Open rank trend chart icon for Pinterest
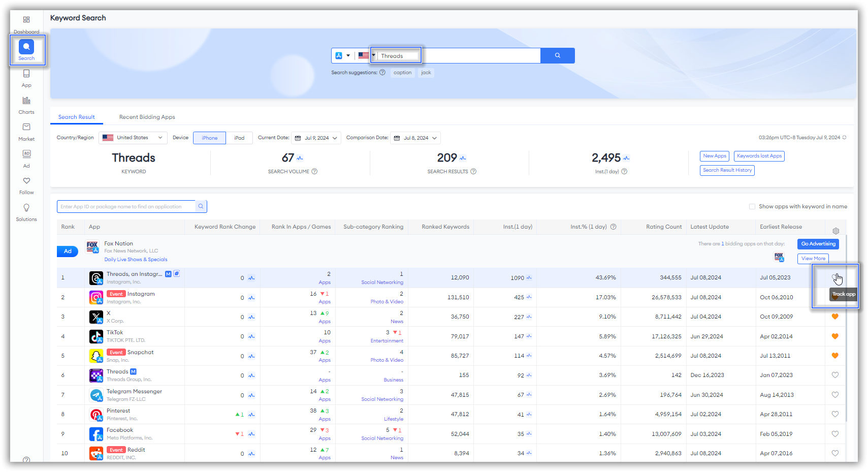The width and height of the screenshot is (868, 472). point(251,415)
